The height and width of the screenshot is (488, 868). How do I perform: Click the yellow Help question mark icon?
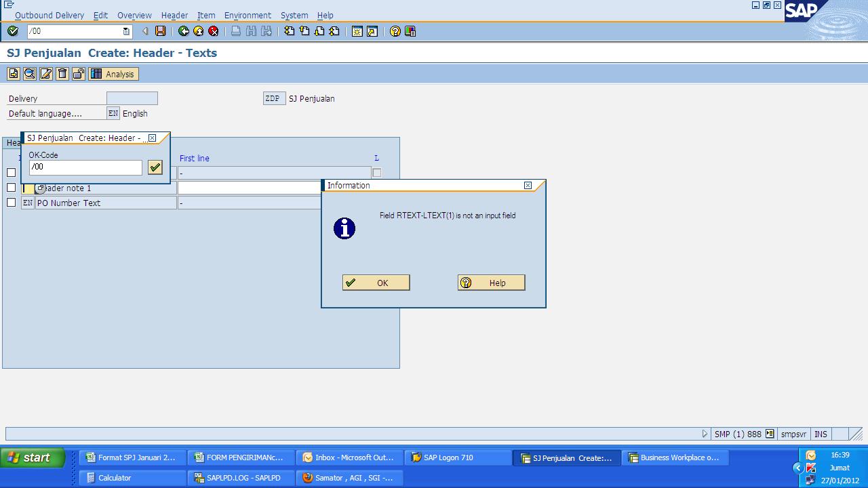tap(395, 31)
